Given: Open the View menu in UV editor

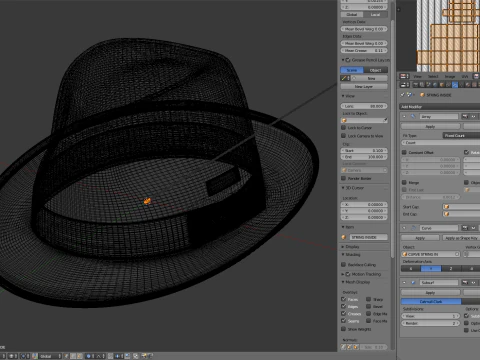Looking at the screenshot, I should tap(418, 76).
